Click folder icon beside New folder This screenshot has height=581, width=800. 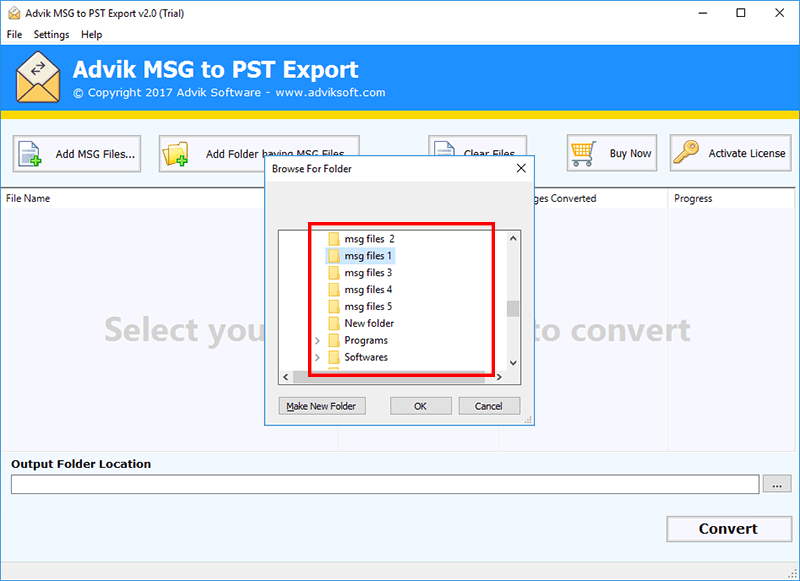pyautogui.click(x=334, y=323)
